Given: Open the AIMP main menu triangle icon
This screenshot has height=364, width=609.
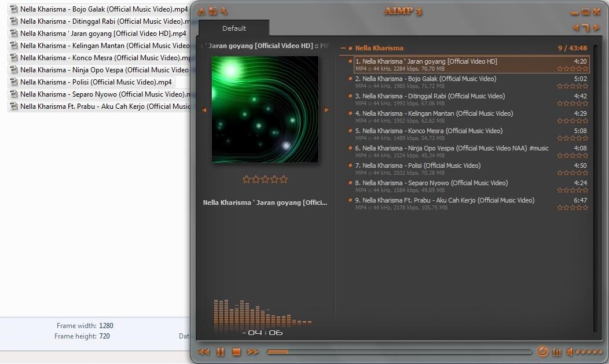Looking at the screenshot, I should click(201, 11).
